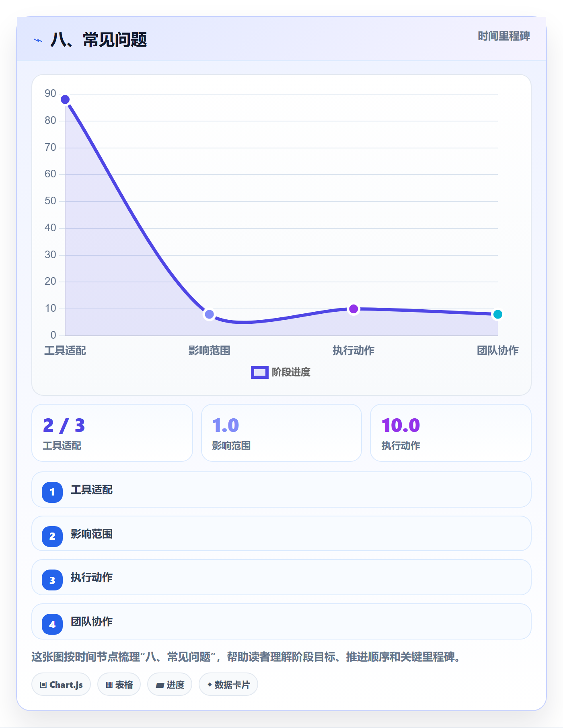Click the 进度 tag
Viewport: 563px width, 728px height.
170,685
